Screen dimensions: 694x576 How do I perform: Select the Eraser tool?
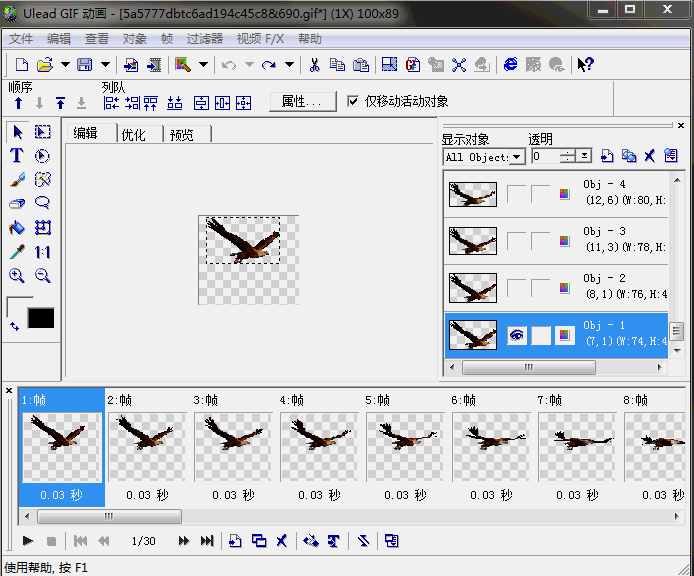tap(17, 204)
